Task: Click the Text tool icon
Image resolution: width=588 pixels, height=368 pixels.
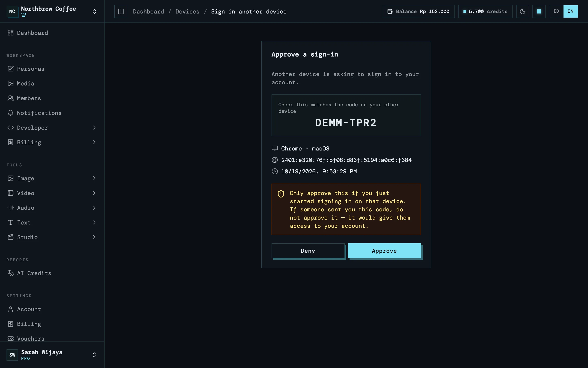Action: tap(10, 222)
